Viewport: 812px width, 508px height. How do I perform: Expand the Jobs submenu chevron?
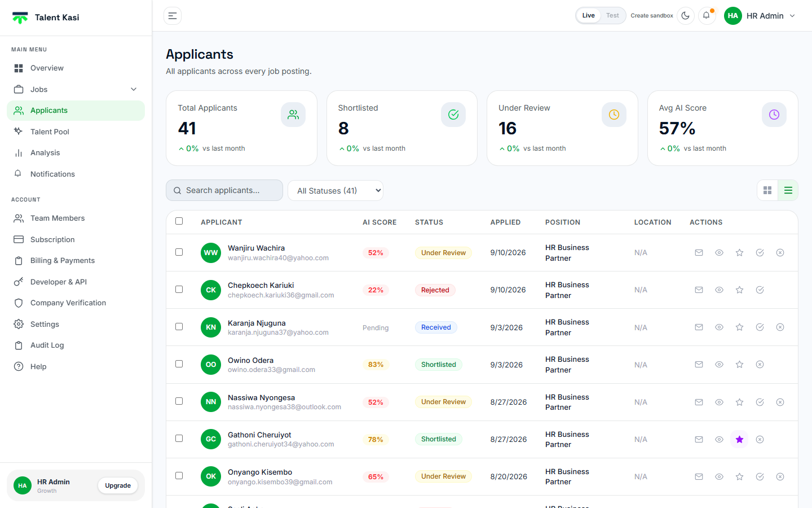tap(134, 89)
